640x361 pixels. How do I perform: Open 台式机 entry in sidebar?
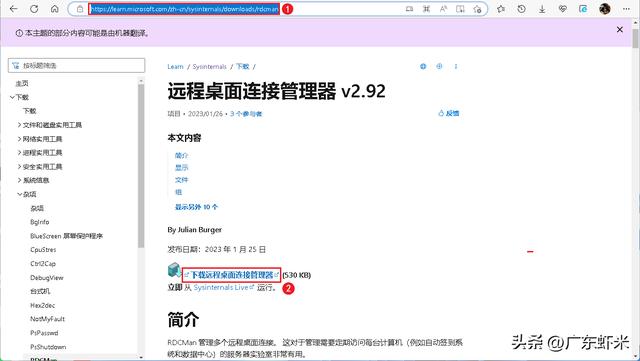[40, 291]
